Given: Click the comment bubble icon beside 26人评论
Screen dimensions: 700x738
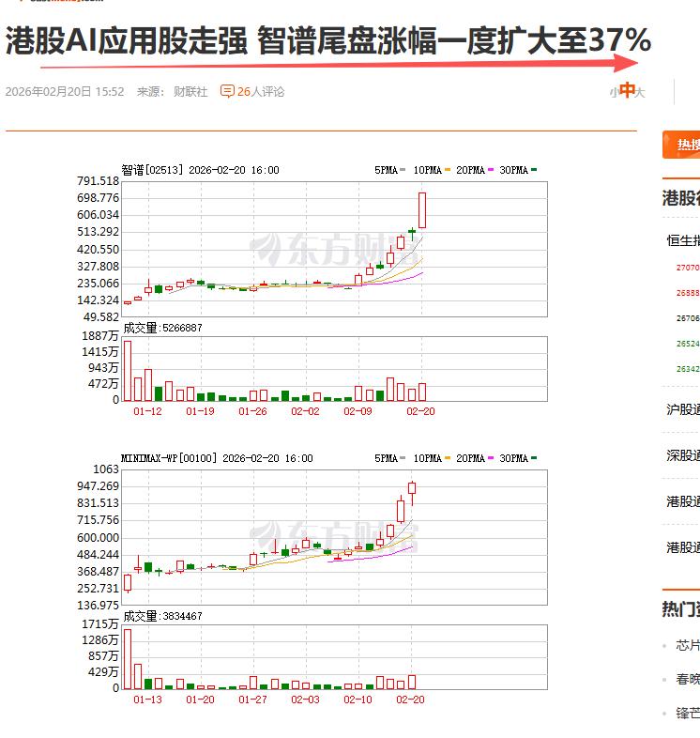Looking at the screenshot, I should 227,91.
